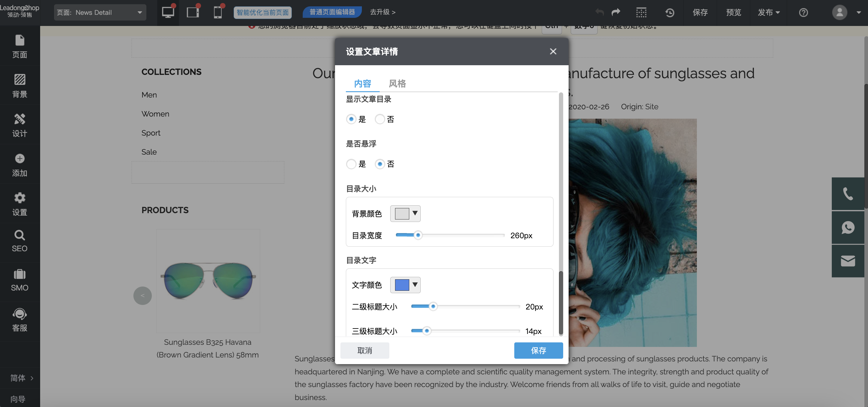Toggle the grid guides icon

pyautogui.click(x=641, y=12)
